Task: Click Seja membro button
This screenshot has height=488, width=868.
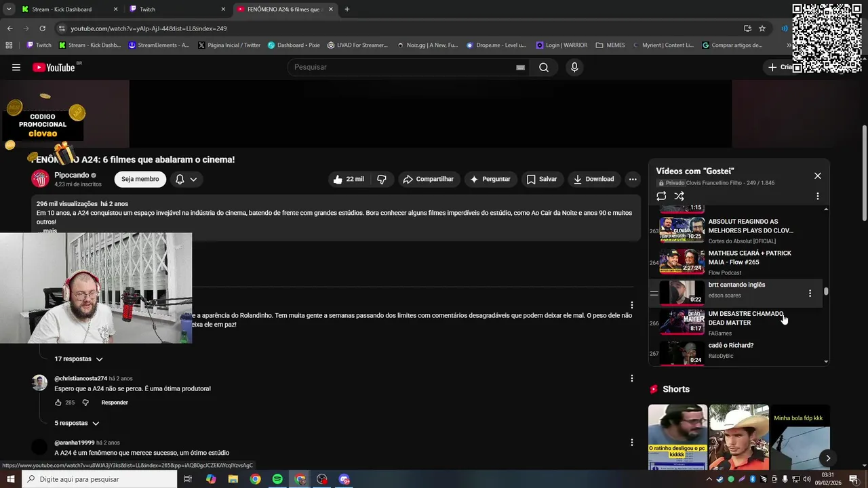Action: point(140,179)
